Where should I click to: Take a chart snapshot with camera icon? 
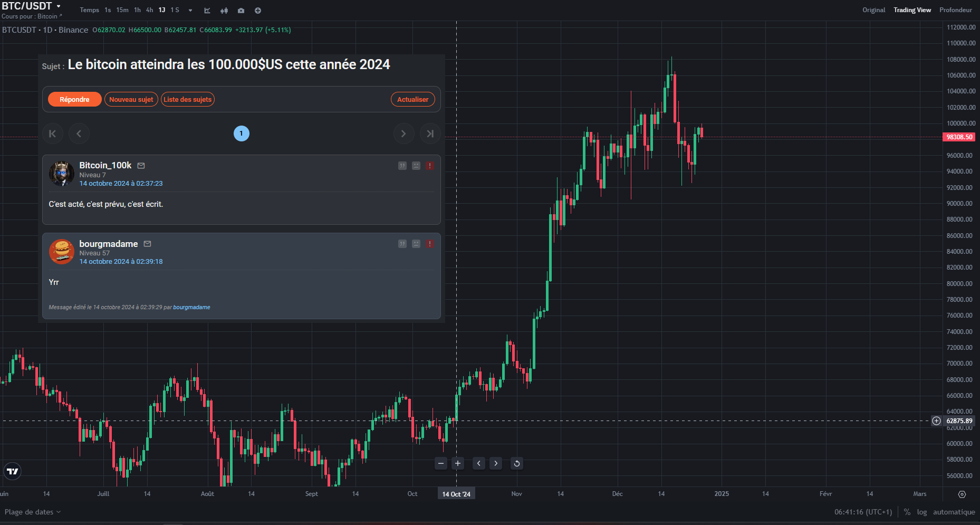pos(241,11)
